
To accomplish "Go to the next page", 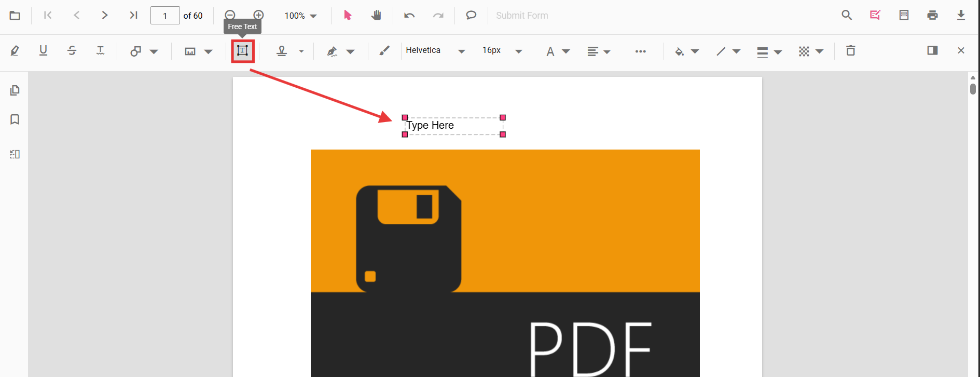I will pos(105,16).
